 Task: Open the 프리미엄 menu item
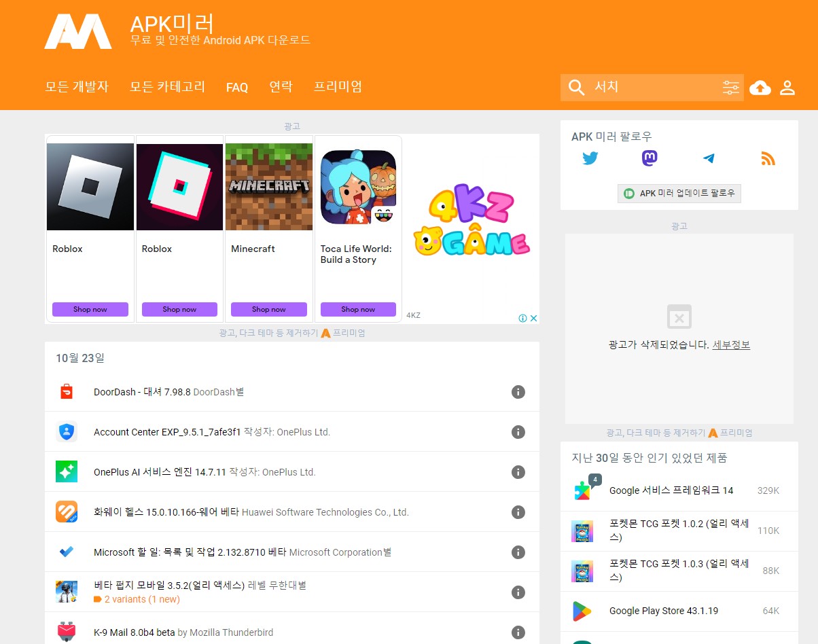pyautogui.click(x=338, y=87)
